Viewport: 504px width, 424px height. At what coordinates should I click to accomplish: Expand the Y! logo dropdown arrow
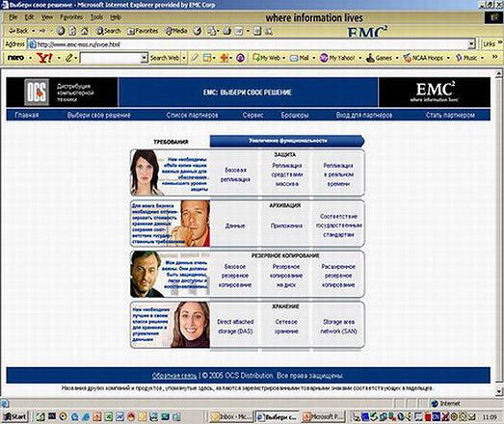pyautogui.click(x=59, y=58)
